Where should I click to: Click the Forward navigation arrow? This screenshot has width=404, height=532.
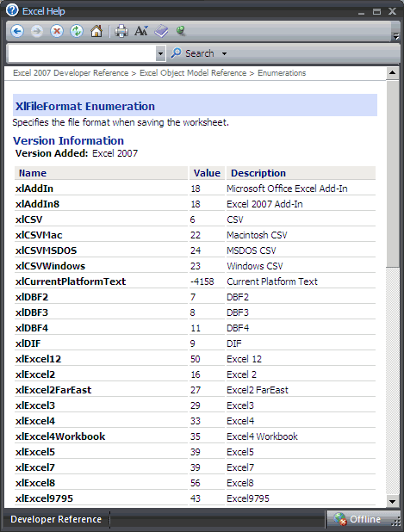coord(37,32)
